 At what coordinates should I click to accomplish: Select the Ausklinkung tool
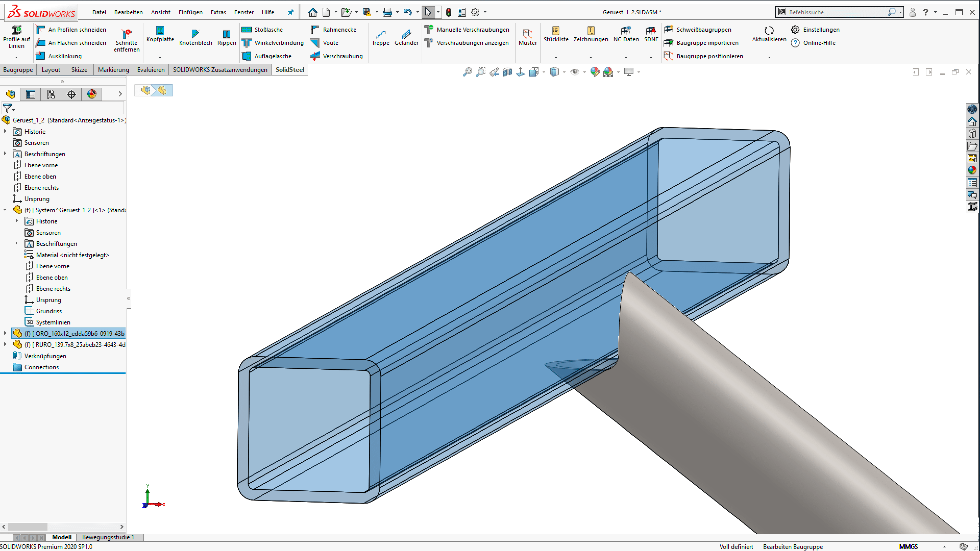(59, 56)
